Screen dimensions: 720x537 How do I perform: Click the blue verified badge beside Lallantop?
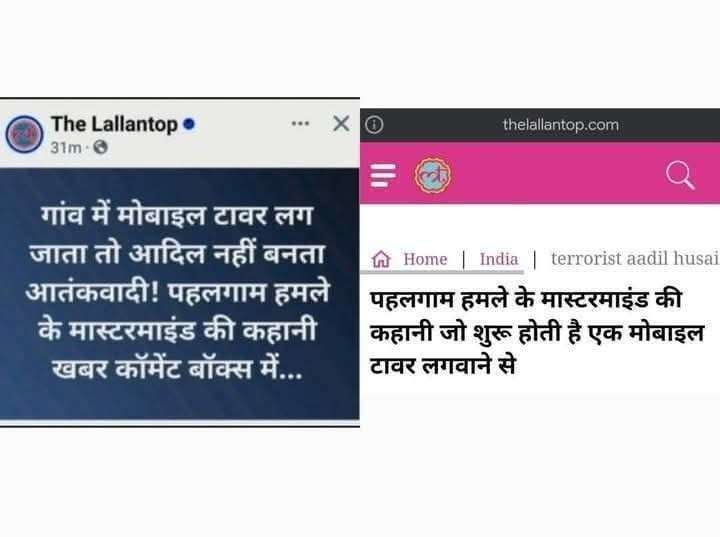coord(189,124)
